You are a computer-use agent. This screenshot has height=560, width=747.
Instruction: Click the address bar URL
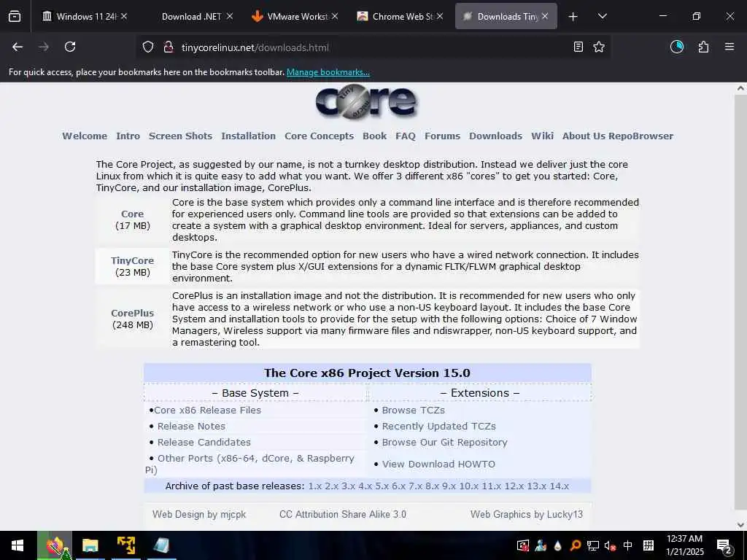[255, 47]
